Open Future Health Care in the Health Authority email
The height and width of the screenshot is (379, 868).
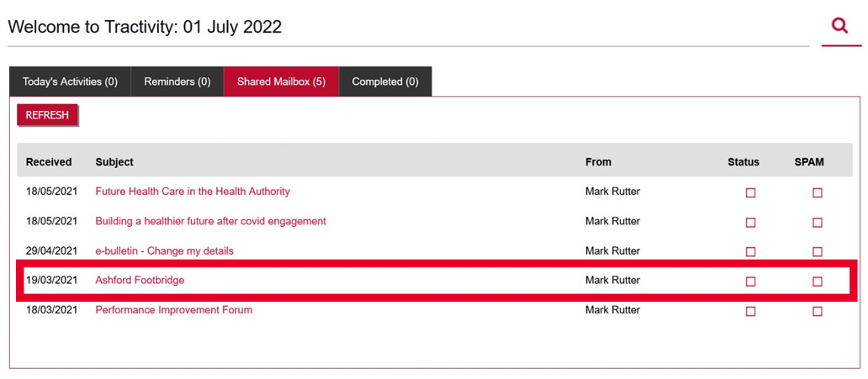click(193, 192)
